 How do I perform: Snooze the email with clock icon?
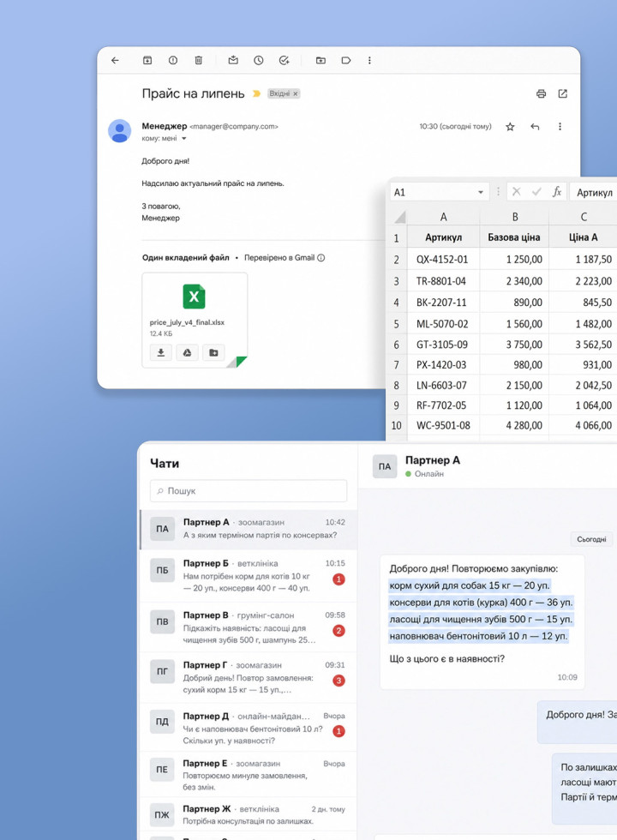point(259,61)
